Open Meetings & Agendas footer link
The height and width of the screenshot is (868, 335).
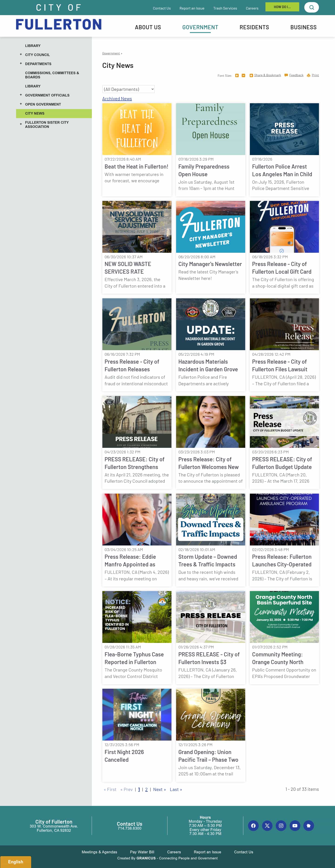pos(99,852)
